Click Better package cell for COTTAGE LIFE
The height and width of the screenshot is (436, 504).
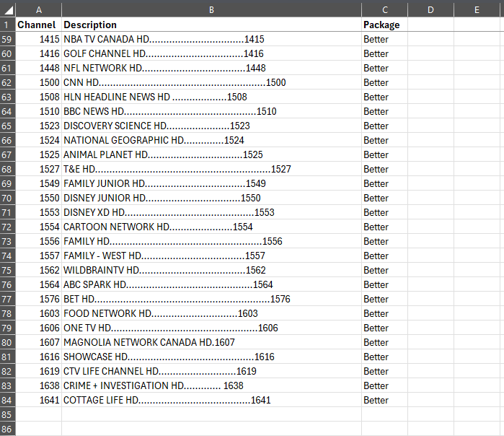[384, 400]
